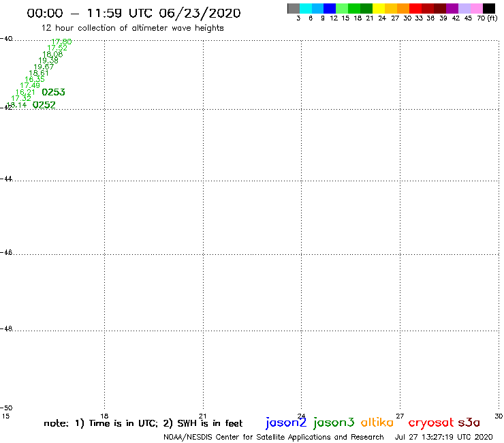The height and width of the screenshot is (443, 504).
Task: Click the 19.67 wave height value
Action: [x=44, y=67]
